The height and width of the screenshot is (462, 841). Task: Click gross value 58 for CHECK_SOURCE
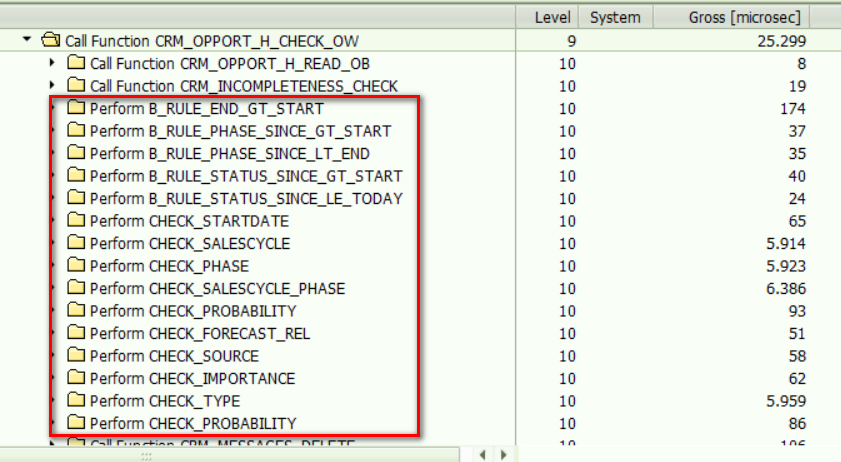point(797,357)
